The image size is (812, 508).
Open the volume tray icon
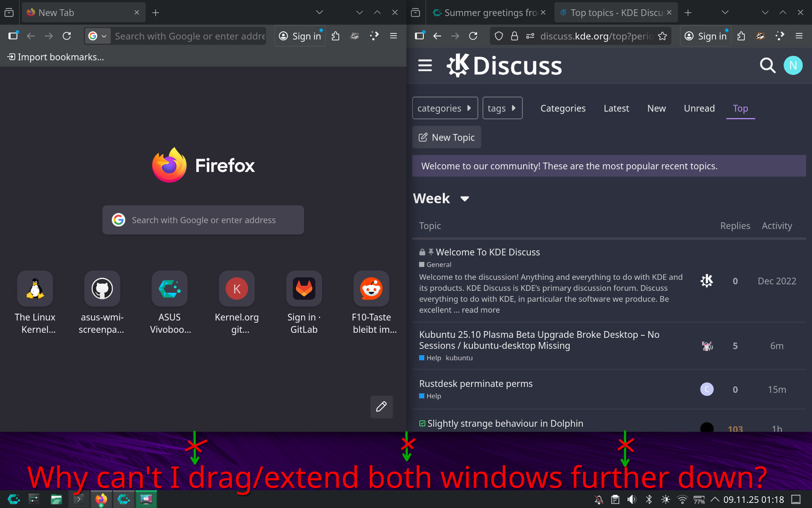(x=632, y=500)
